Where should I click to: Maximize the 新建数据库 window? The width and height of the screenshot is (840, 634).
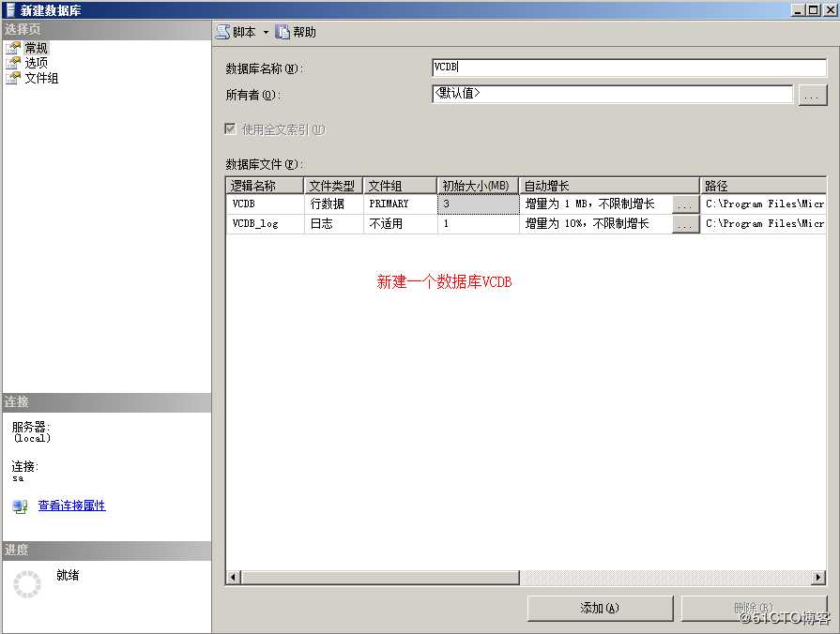point(813,9)
